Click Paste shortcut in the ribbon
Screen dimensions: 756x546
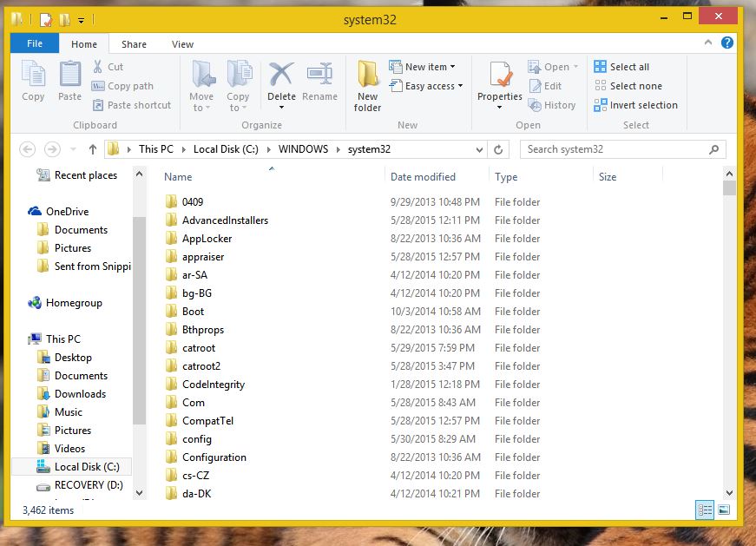[132, 105]
